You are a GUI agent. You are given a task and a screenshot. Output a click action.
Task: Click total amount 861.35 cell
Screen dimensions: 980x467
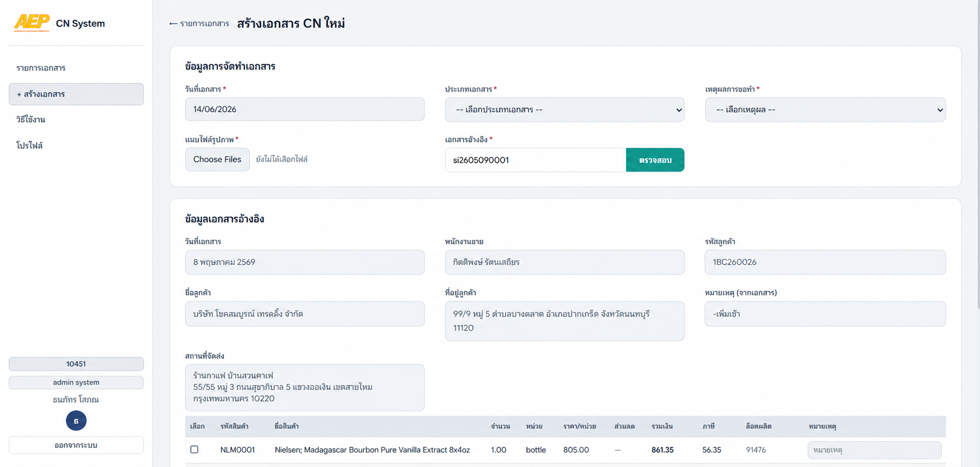[x=662, y=450]
